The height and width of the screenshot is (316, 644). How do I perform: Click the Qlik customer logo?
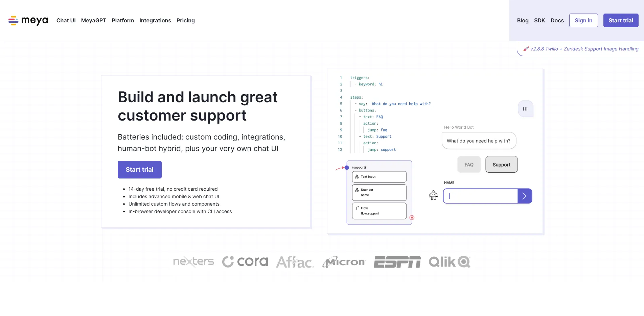pyautogui.click(x=449, y=261)
